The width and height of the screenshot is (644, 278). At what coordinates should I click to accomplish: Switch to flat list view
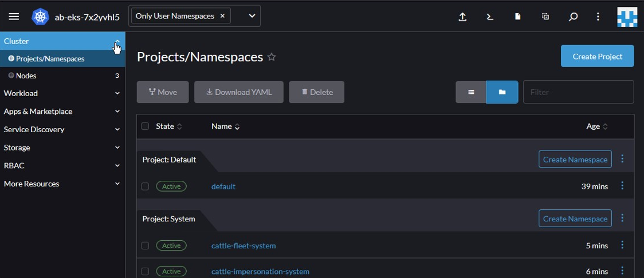tap(471, 92)
